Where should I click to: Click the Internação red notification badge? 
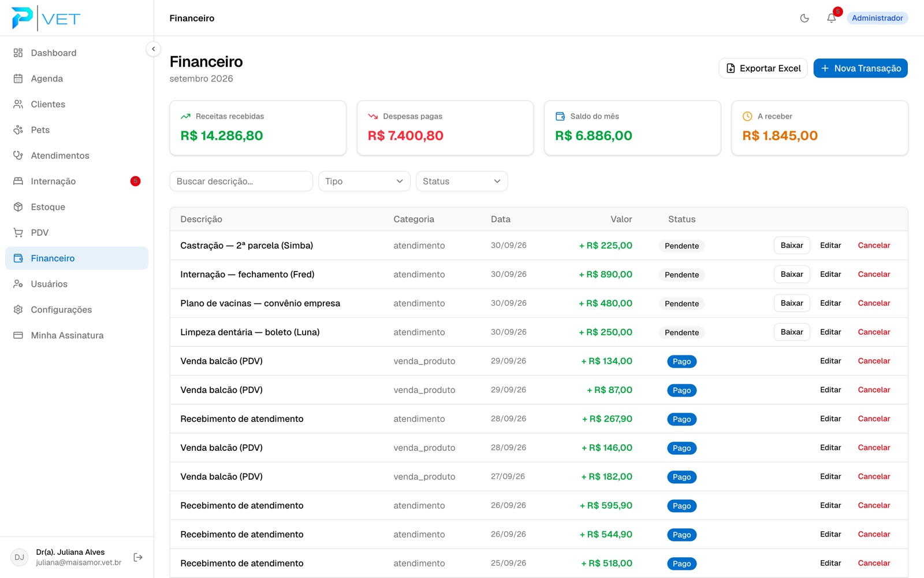pyautogui.click(x=135, y=181)
